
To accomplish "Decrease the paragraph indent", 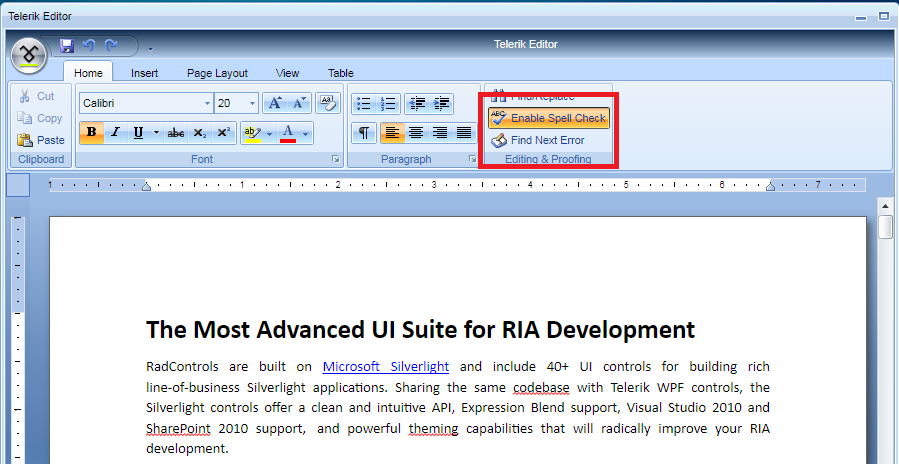I will [x=417, y=104].
